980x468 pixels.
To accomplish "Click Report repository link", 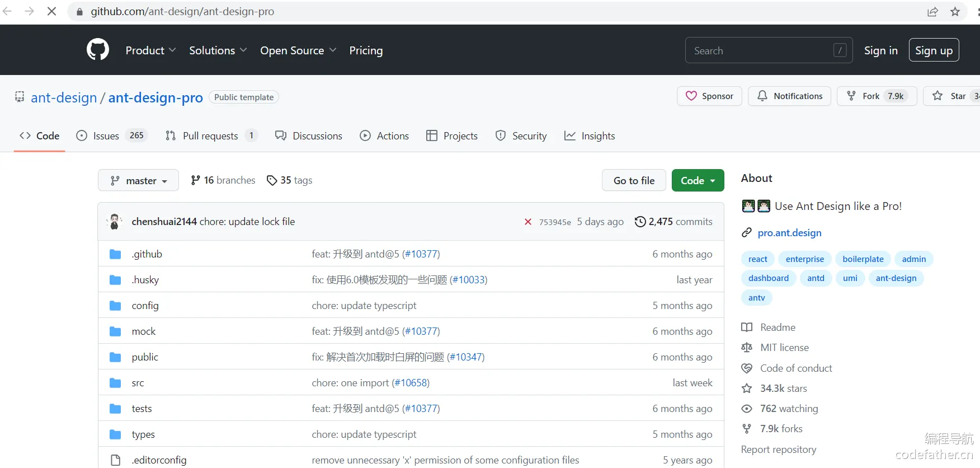I will pyautogui.click(x=779, y=450).
